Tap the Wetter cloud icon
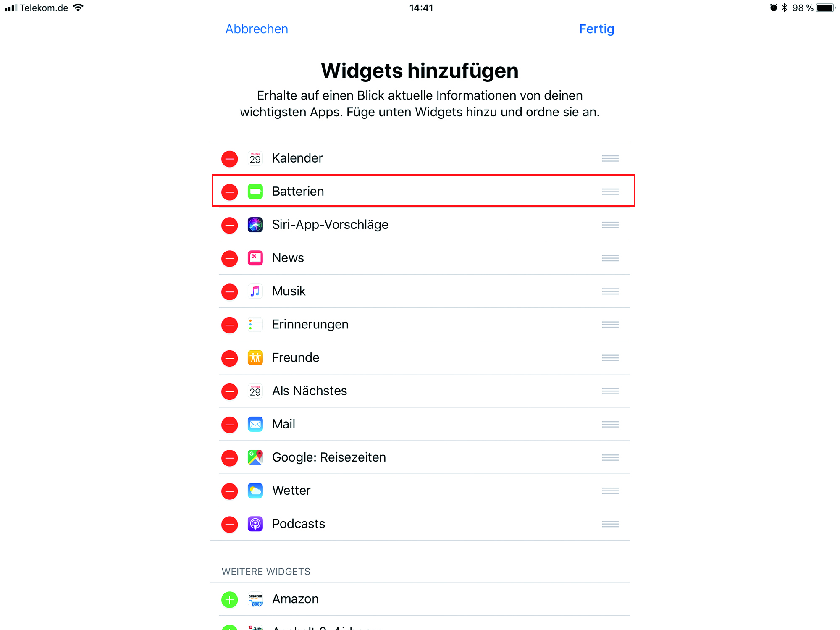The width and height of the screenshot is (840, 630). tap(255, 491)
